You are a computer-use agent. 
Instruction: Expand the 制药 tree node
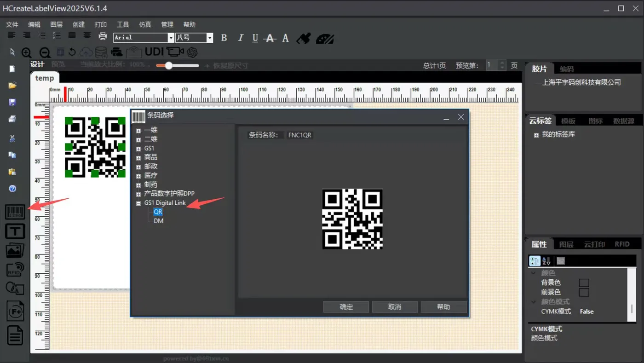(x=138, y=185)
